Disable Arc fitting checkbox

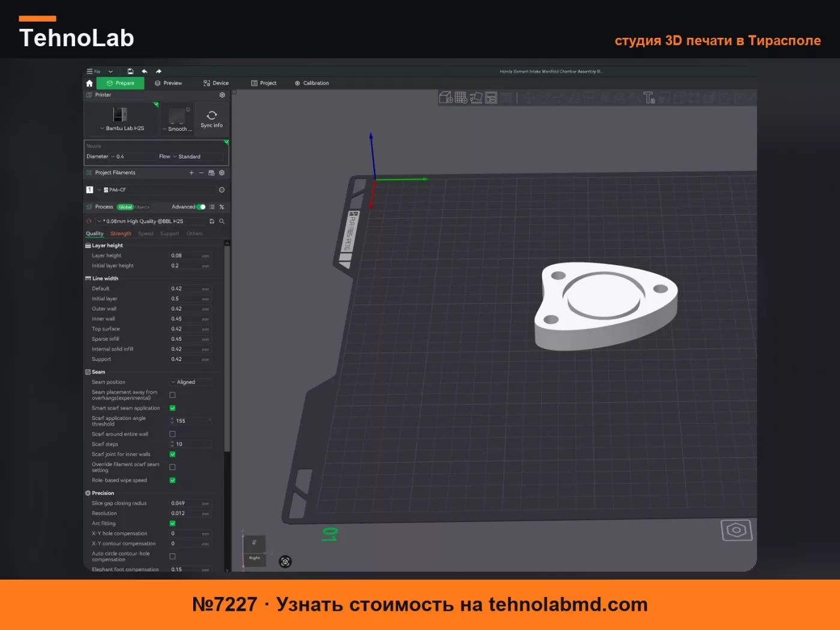[173, 523]
